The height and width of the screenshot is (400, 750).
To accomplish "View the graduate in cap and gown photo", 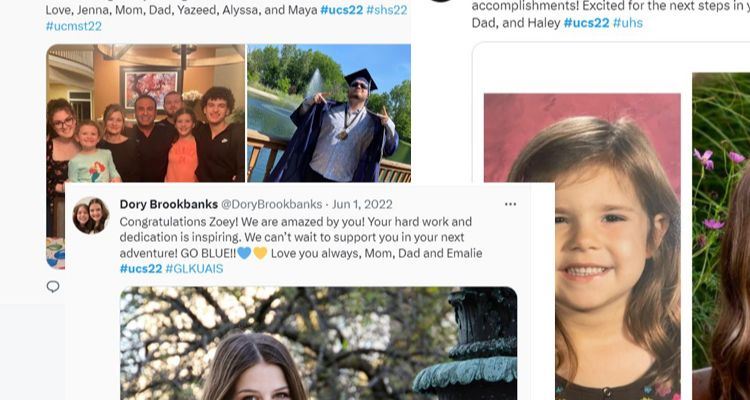I will coord(328,113).
